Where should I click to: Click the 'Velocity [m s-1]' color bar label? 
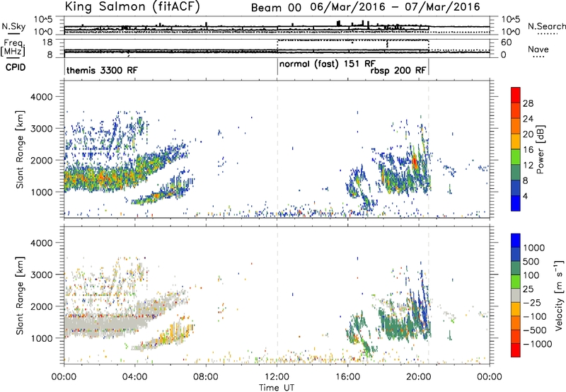(x=559, y=295)
